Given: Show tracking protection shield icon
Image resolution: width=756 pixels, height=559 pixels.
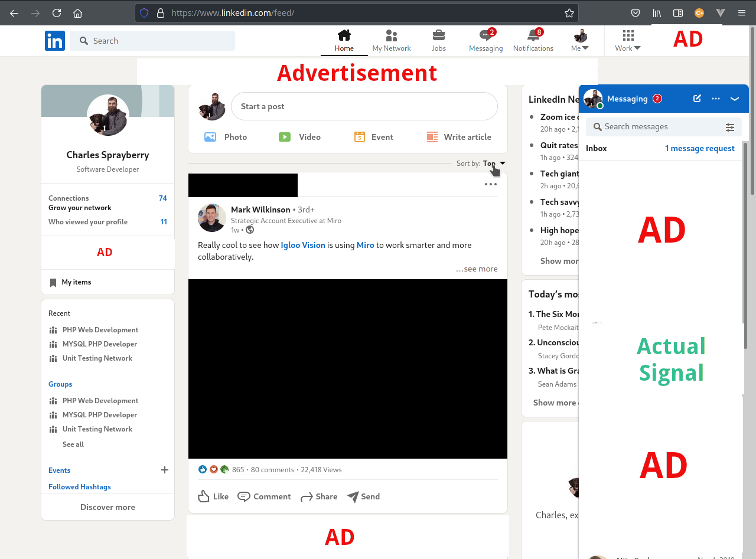Looking at the screenshot, I should [145, 12].
